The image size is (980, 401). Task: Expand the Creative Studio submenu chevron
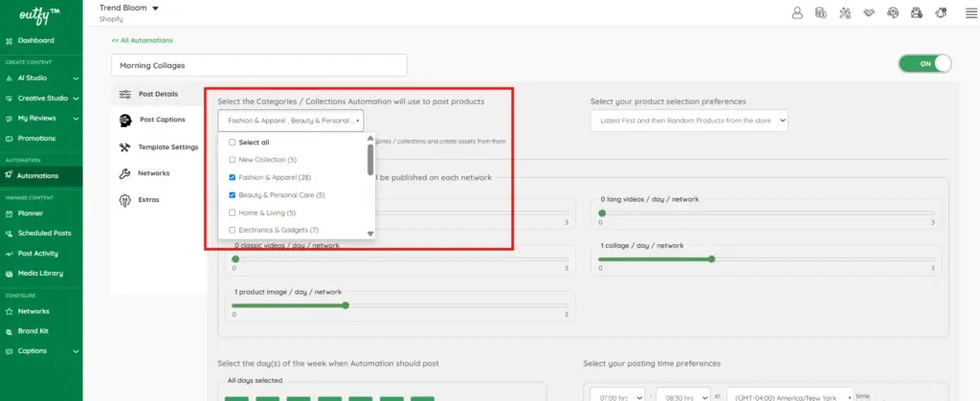coord(76,99)
